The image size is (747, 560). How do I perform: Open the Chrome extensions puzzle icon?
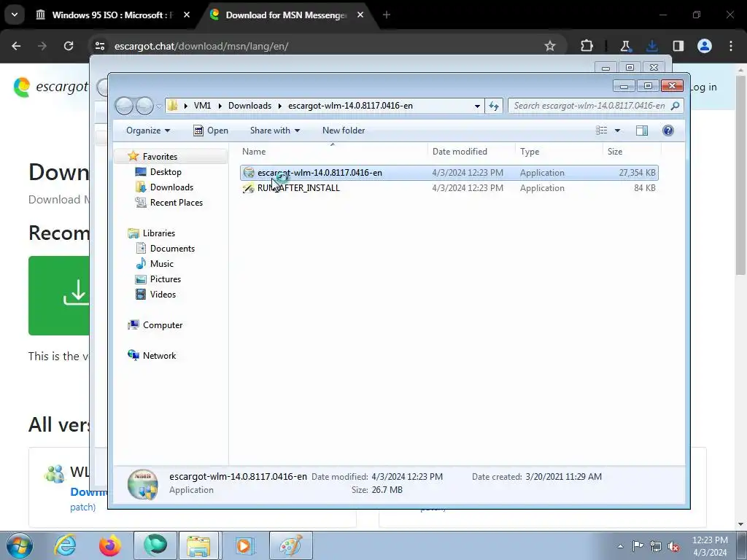(x=587, y=46)
